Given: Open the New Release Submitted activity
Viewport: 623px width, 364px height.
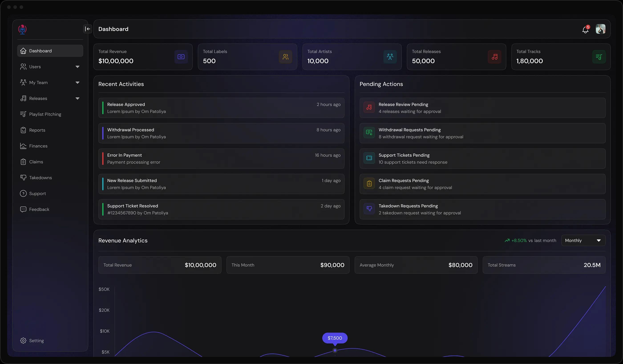Looking at the screenshot, I should point(221,184).
